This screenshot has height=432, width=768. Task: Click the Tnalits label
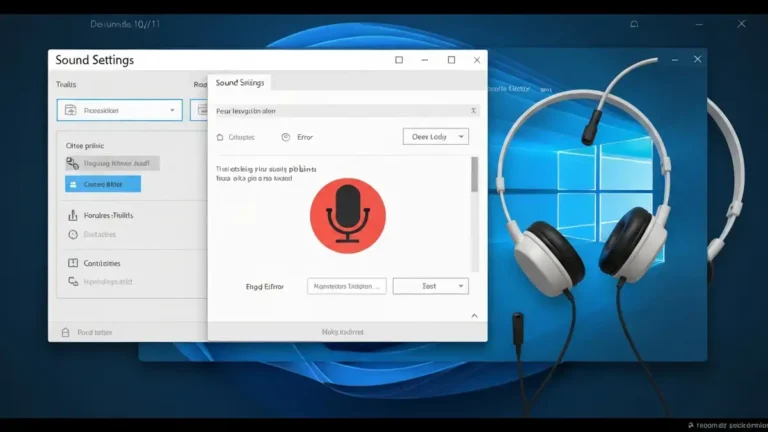(66, 85)
